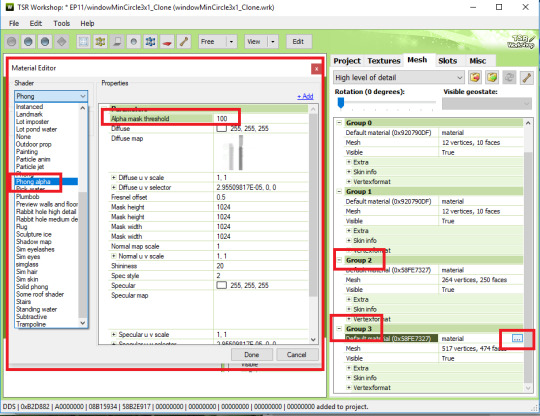Click the gray floor panel toolbar icon
540x416 pixels.
(117, 42)
